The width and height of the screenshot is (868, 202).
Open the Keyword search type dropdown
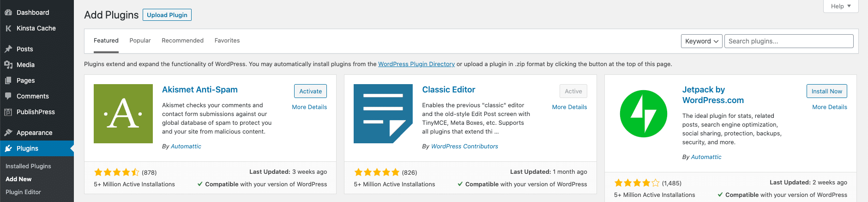tap(702, 41)
